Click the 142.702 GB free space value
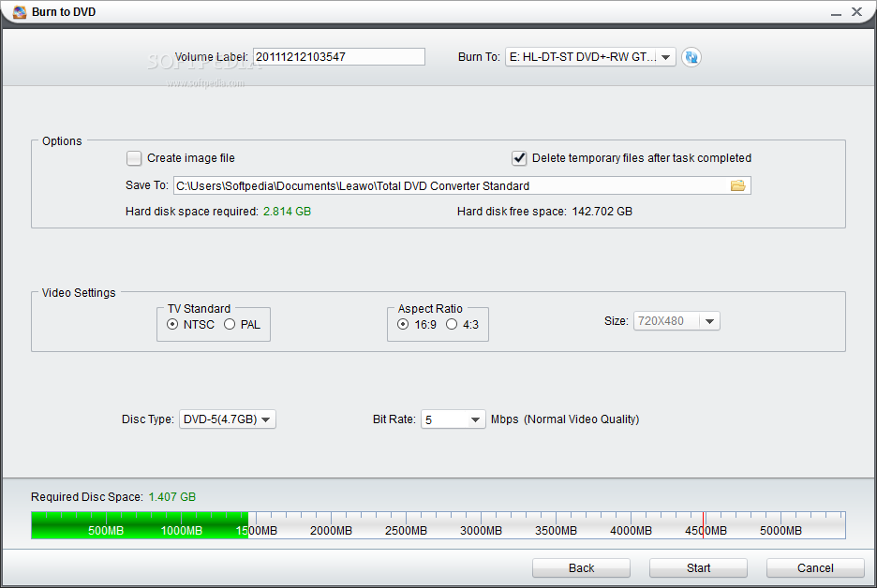The image size is (877, 588). coord(602,212)
